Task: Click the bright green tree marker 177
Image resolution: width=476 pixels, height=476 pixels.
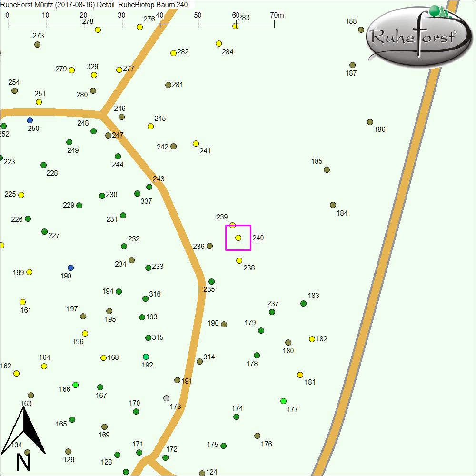Action: coord(284,401)
